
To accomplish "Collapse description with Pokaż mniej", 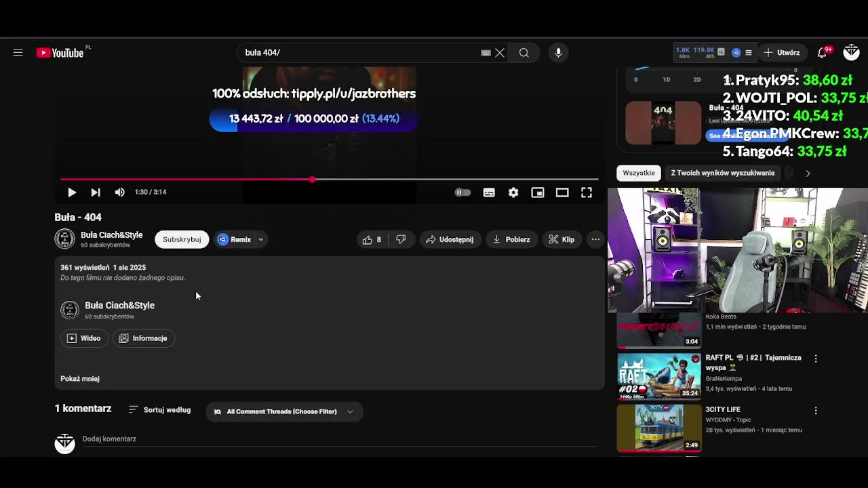I will 80,379.
